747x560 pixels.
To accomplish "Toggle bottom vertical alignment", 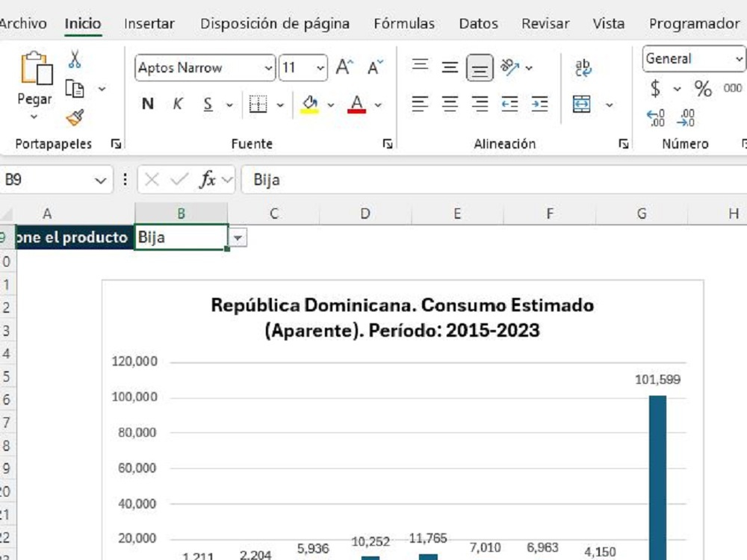I will 480,68.
